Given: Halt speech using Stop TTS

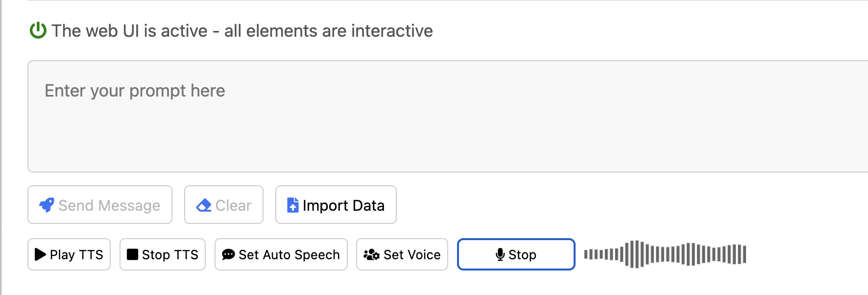Looking at the screenshot, I should (x=163, y=254).
